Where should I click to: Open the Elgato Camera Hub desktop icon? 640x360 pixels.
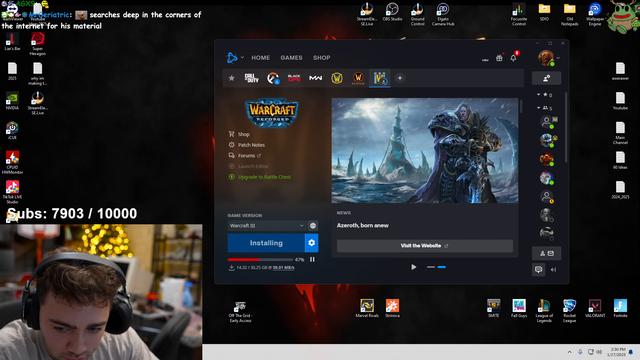pos(443,14)
